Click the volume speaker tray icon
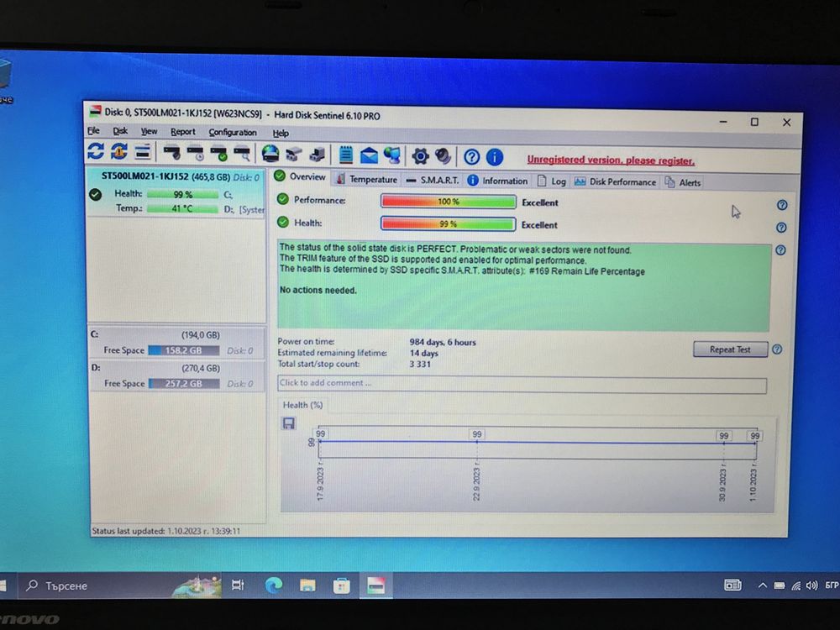This screenshot has height=630, width=840. [x=811, y=585]
